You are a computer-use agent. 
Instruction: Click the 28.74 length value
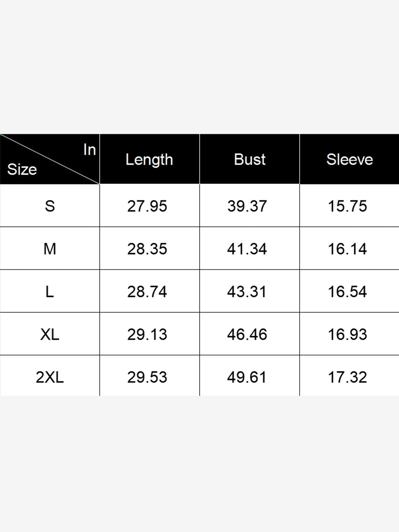pyautogui.click(x=147, y=292)
